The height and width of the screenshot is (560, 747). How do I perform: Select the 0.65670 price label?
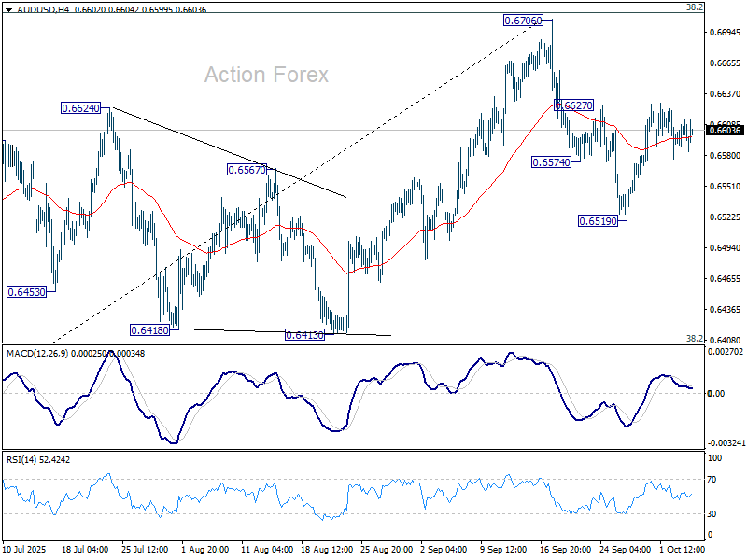(x=247, y=170)
